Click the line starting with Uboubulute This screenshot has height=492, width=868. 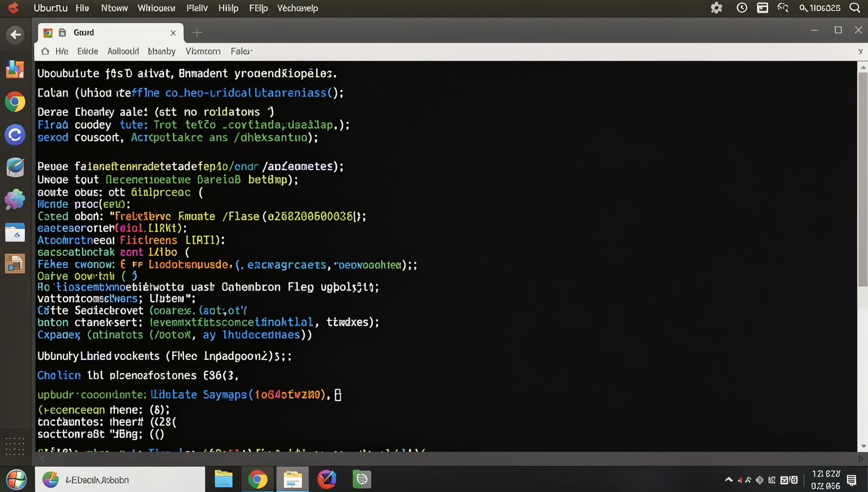click(x=187, y=73)
